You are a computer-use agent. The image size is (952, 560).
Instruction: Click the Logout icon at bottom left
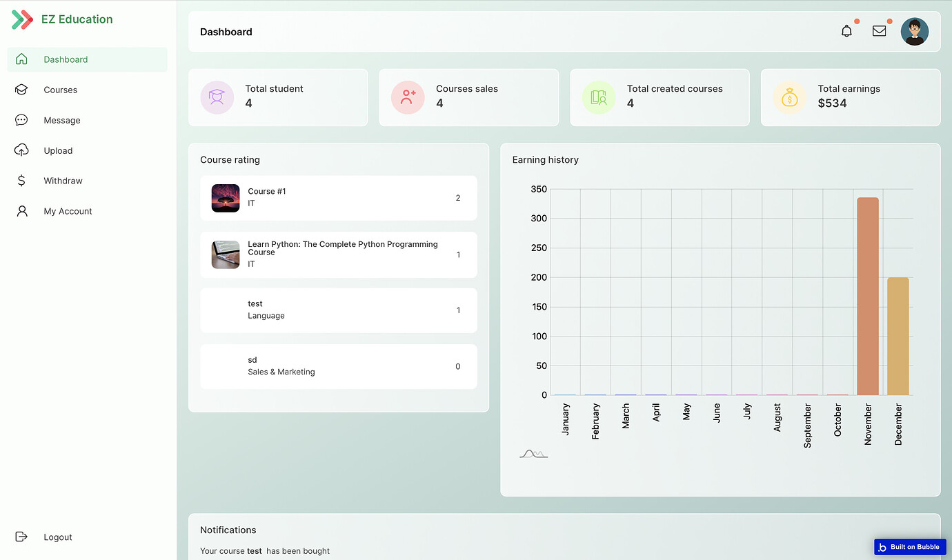21,537
